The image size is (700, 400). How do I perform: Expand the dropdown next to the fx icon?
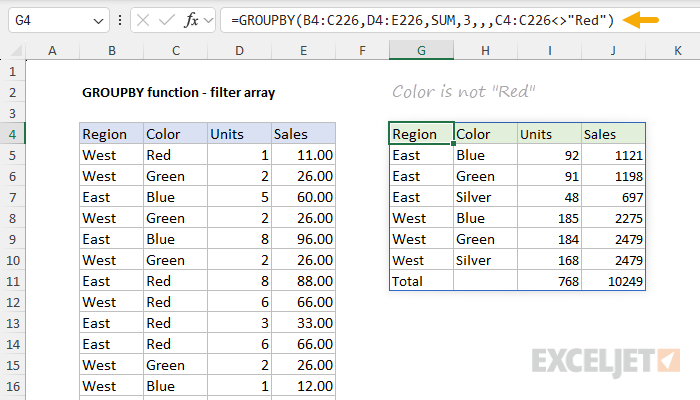(208, 20)
